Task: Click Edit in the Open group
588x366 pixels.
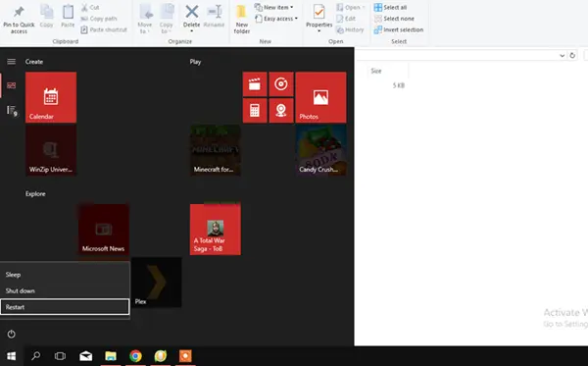Action: [346, 19]
